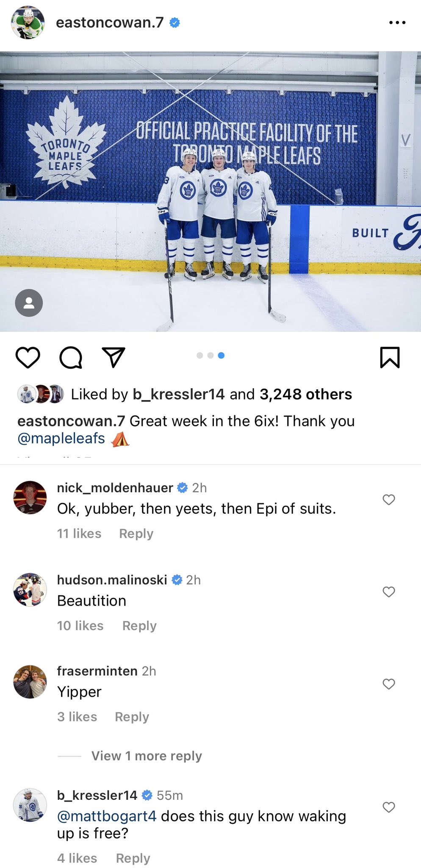Like hudson.malinoski's comment
The image size is (421, 868).
pos(389,592)
